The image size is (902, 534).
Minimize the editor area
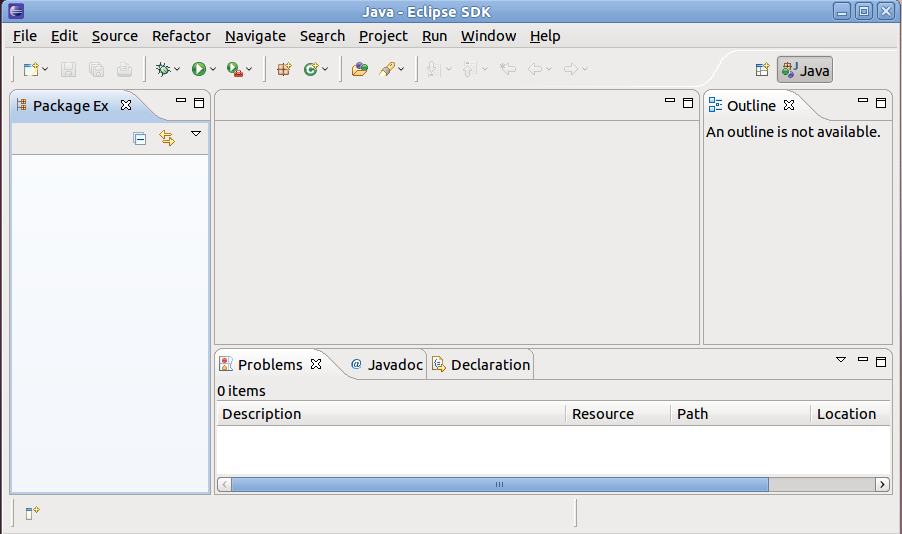tap(670, 101)
